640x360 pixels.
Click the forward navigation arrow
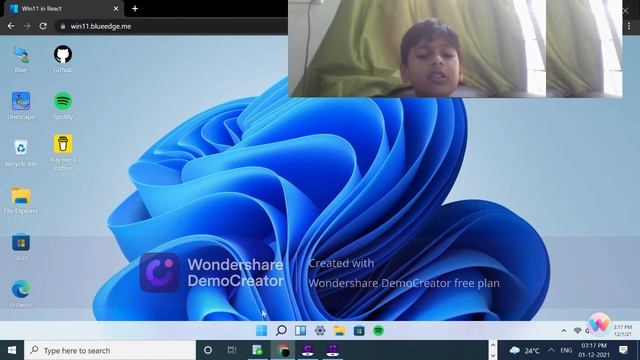pyautogui.click(x=27, y=26)
